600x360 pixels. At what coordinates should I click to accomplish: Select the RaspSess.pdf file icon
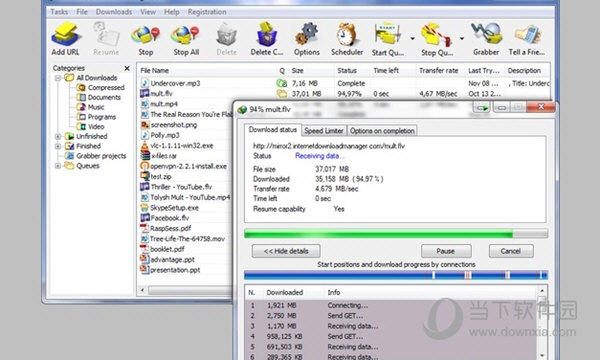pos(145,228)
